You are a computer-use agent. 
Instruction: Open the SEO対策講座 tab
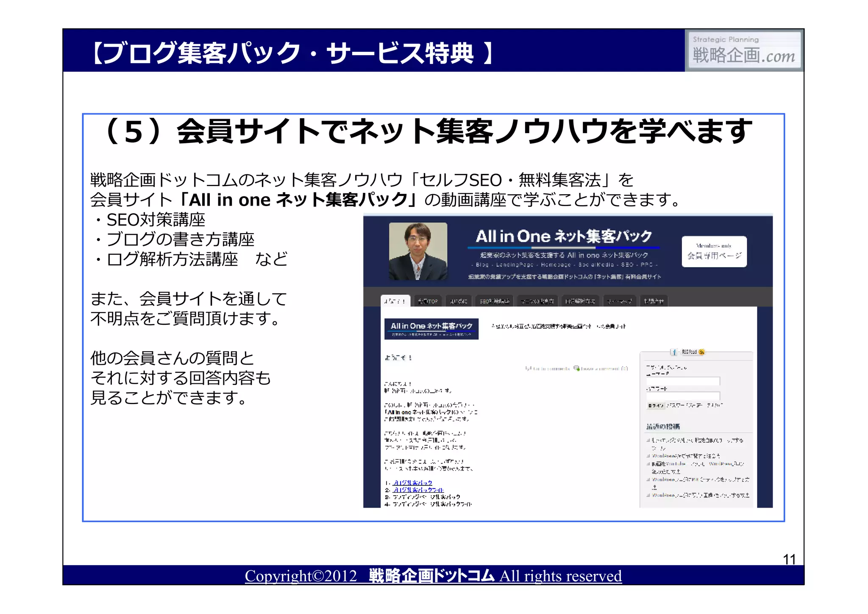[x=494, y=301]
